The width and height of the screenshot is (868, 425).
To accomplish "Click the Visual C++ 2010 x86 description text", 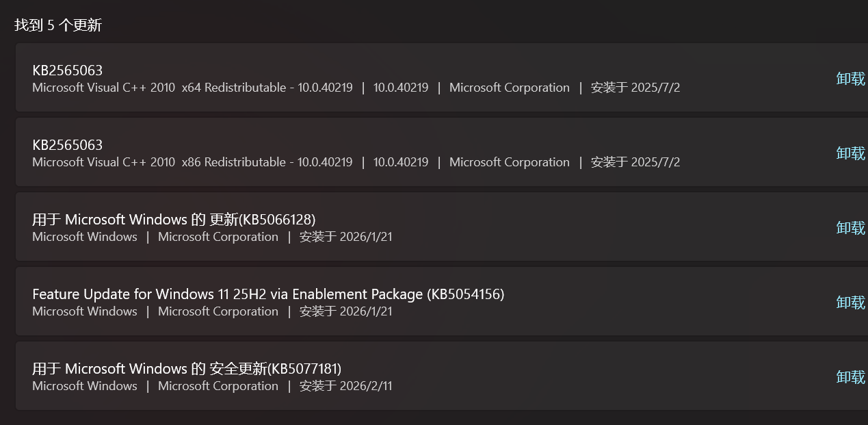I will 192,162.
